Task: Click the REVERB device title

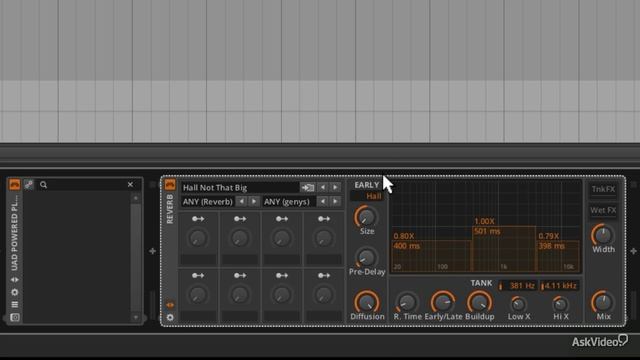Action: tap(170, 209)
